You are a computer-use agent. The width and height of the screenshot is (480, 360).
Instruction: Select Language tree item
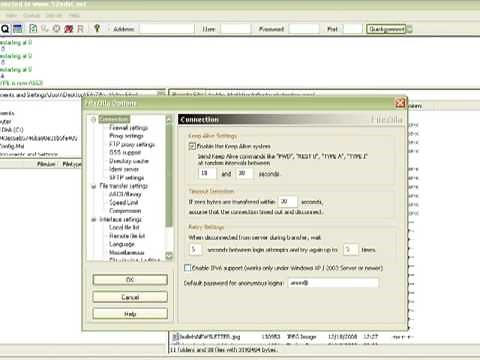coord(122,244)
